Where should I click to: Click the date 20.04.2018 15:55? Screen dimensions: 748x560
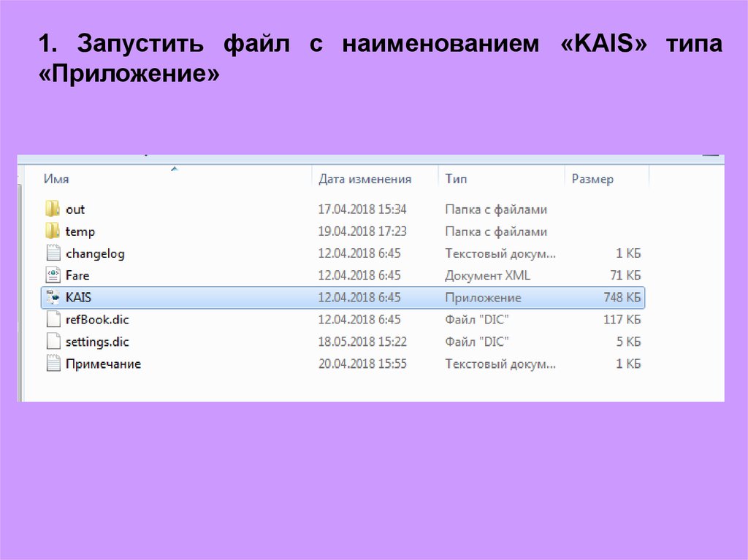(x=362, y=364)
